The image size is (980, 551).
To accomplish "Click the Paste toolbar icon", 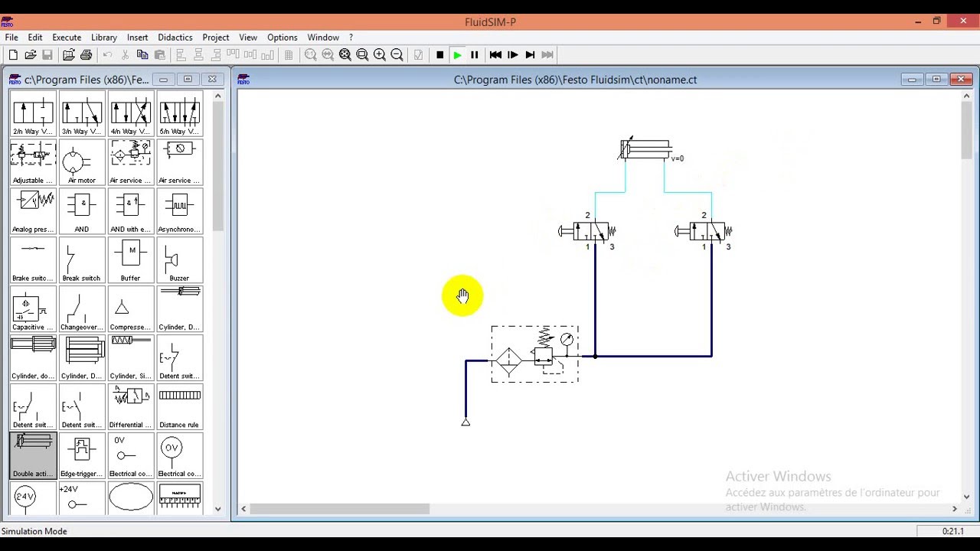I will pyautogui.click(x=159, y=55).
